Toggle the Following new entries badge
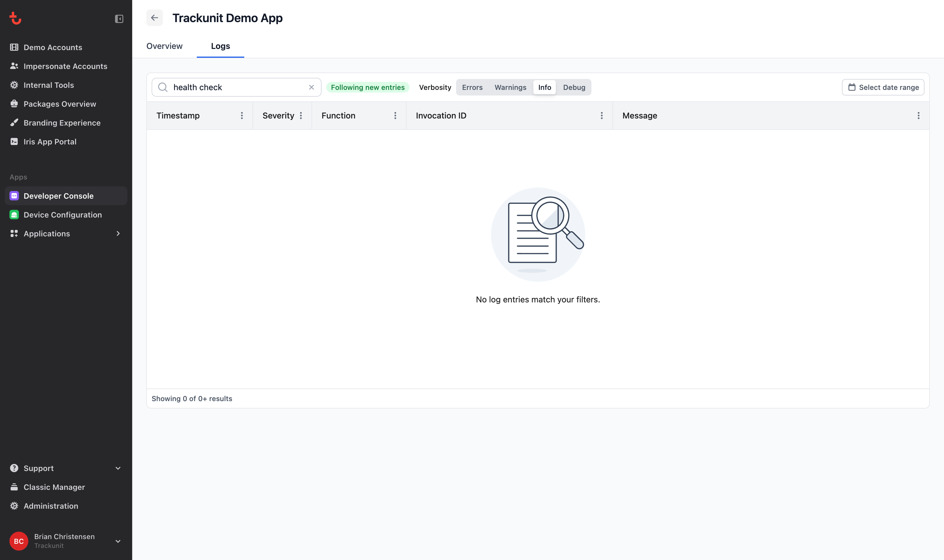This screenshot has height=560, width=944. [x=367, y=87]
